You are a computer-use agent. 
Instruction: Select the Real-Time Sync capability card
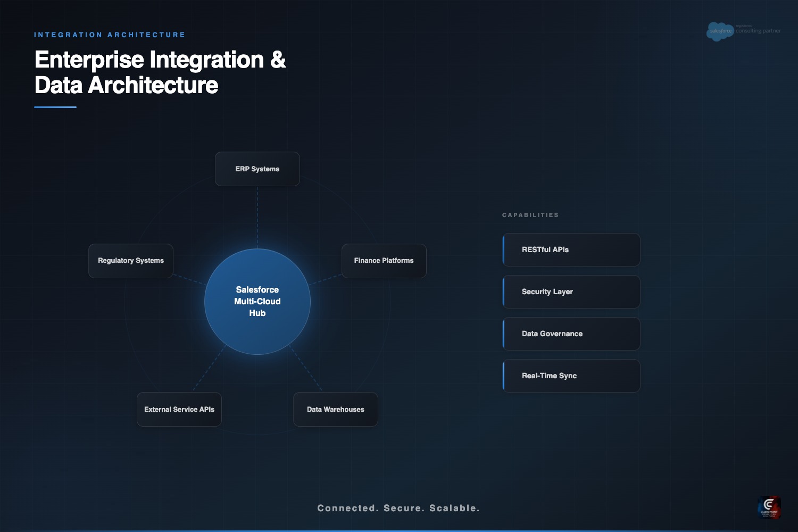tap(571, 376)
